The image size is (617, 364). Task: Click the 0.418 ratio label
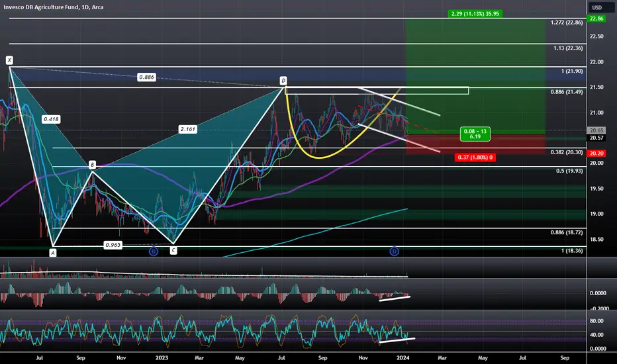pyautogui.click(x=51, y=119)
